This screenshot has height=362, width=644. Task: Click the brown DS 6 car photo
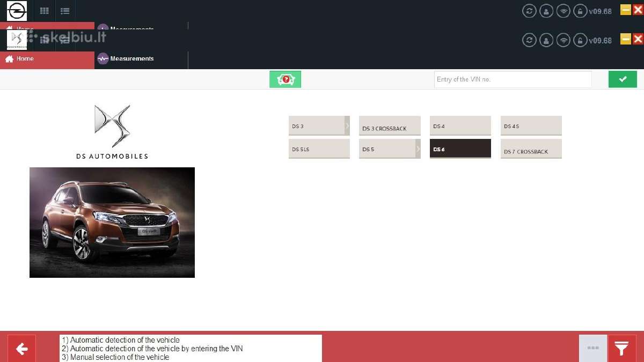tap(112, 223)
